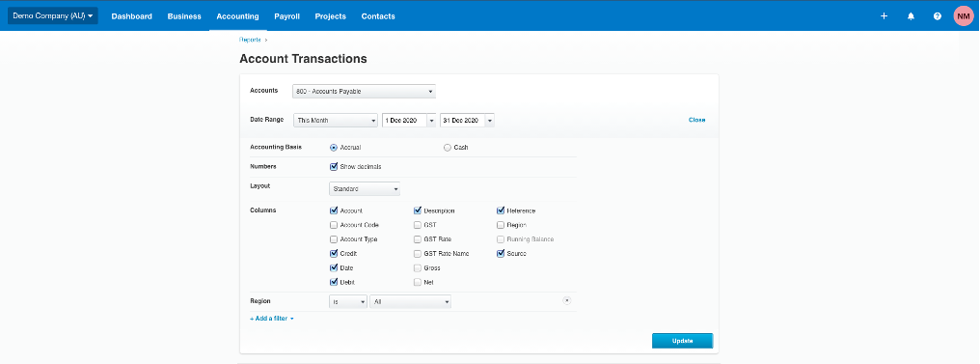This screenshot has width=980, height=364.
Task: Open the start date calendar dropdown arrow
Action: click(x=431, y=120)
